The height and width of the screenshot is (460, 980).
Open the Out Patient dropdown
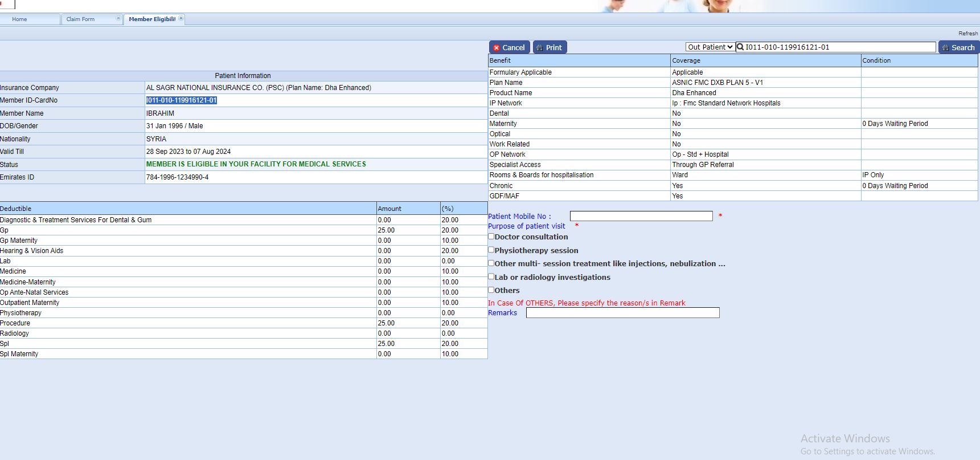[x=710, y=47]
